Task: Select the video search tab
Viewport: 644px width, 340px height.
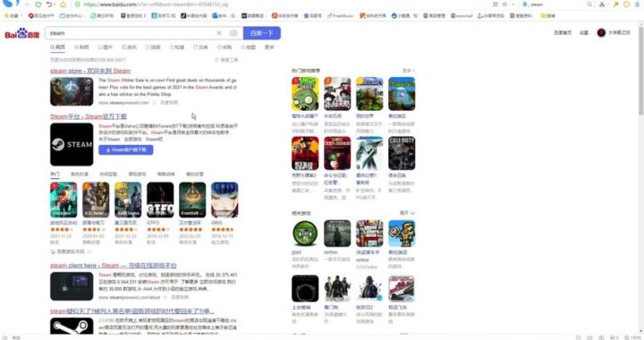Action: [153, 47]
